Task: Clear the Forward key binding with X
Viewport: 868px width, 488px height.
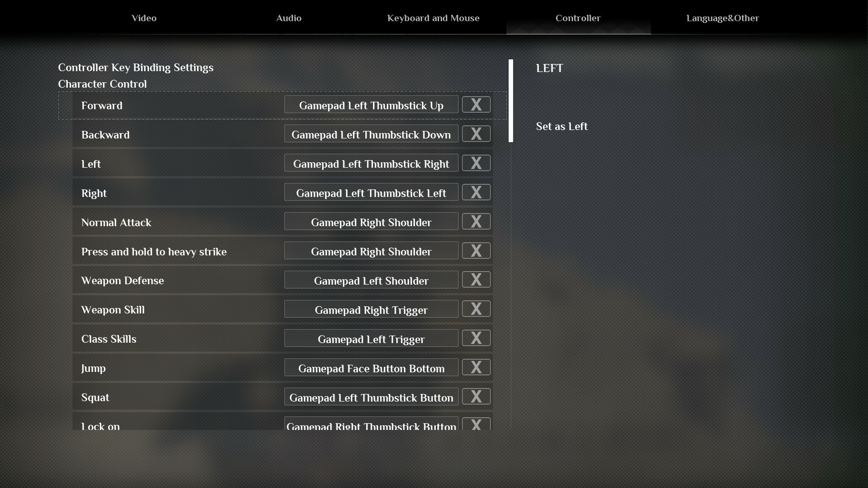Action: (x=476, y=105)
